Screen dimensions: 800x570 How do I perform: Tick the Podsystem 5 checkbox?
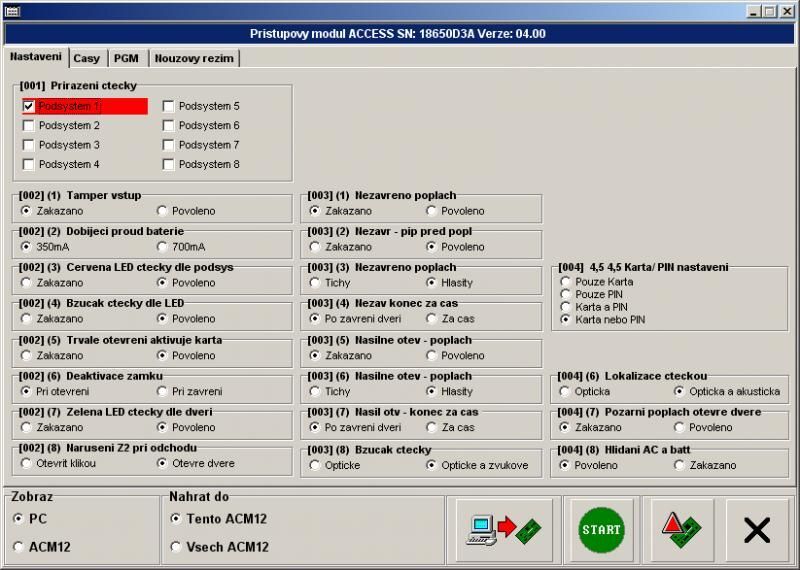coord(169,106)
